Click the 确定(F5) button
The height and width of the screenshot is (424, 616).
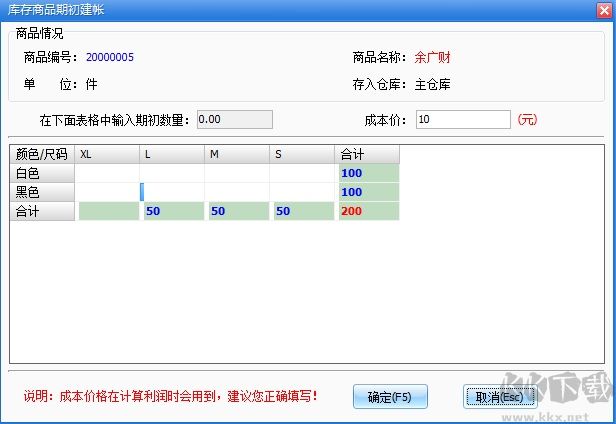click(390, 396)
